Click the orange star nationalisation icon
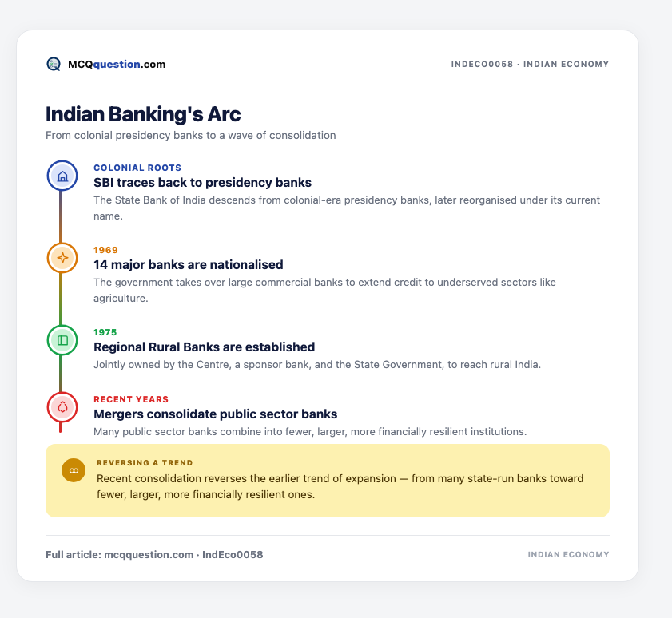Screen dimensions: 672x618 point(62,258)
